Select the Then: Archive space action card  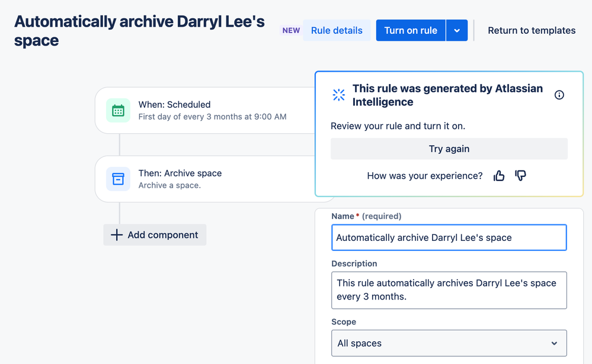tap(206, 179)
